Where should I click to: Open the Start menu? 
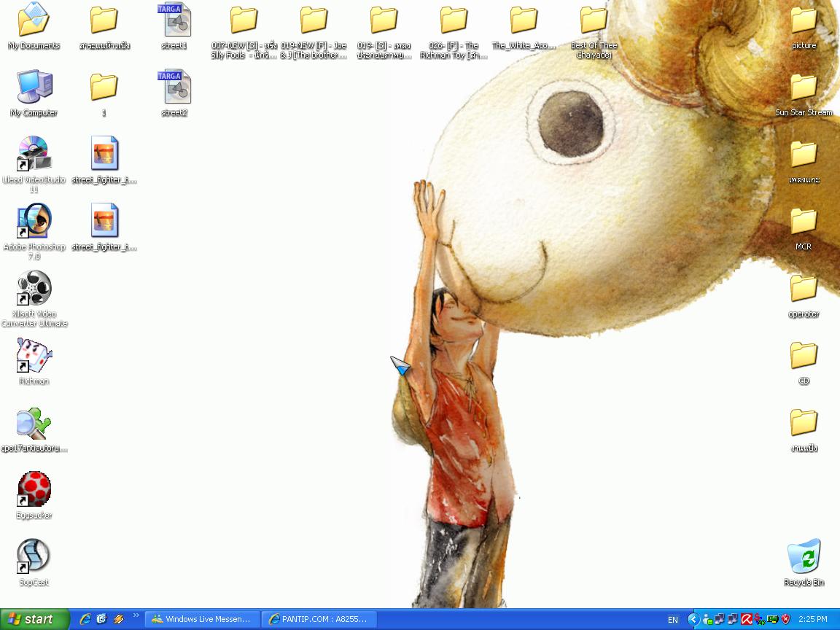tap(35, 619)
